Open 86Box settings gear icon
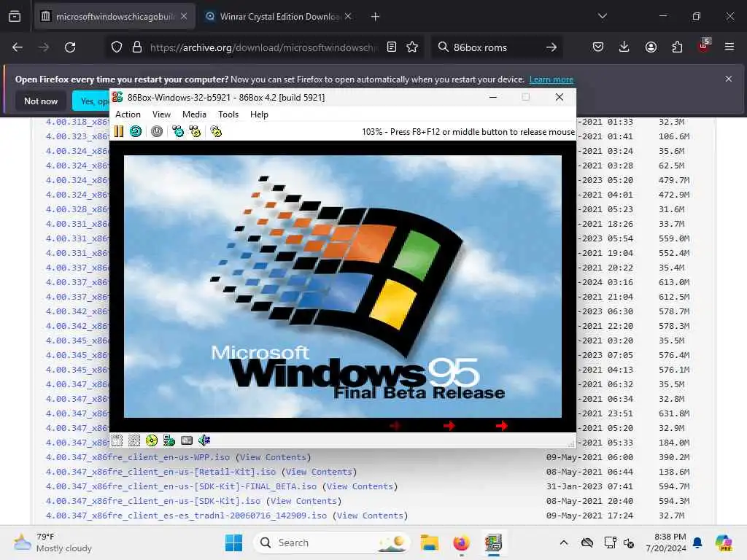Image resolution: width=747 pixels, height=560 pixels. pyautogui.click(x=216, y=131)
